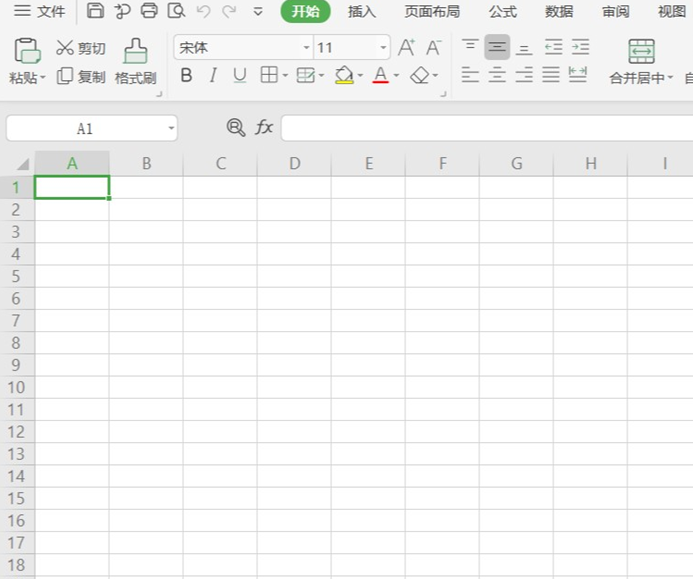The image size is (693, 579).
Task: Open font group dialog launcher
Action: [443, 94]
